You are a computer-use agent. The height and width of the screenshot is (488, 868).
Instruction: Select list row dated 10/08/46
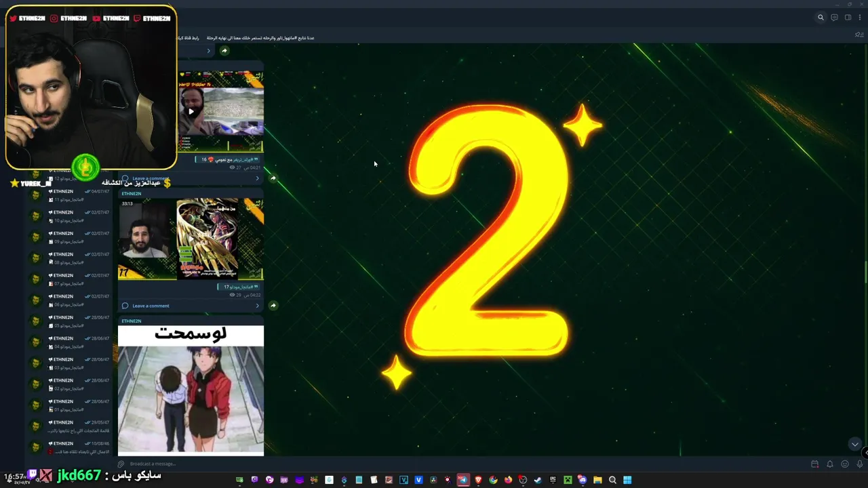[71, 448]
